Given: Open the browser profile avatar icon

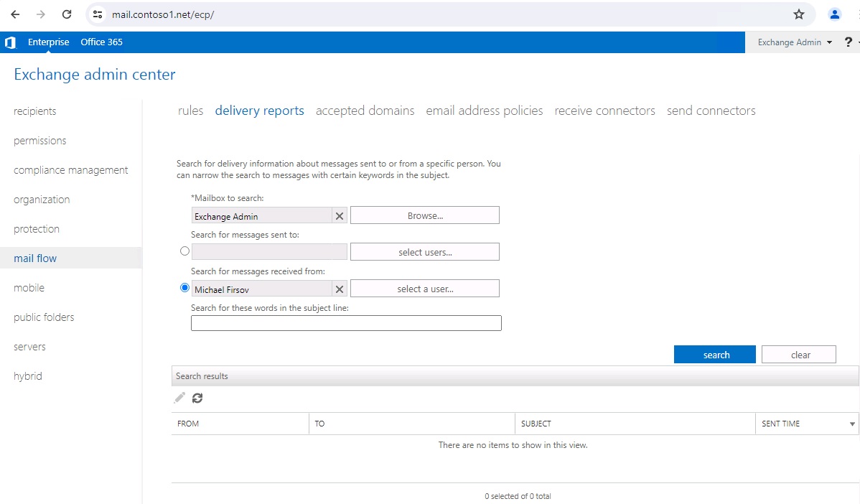Looking at the screenshot, I should pyautogui.click(x=834, y=14).
